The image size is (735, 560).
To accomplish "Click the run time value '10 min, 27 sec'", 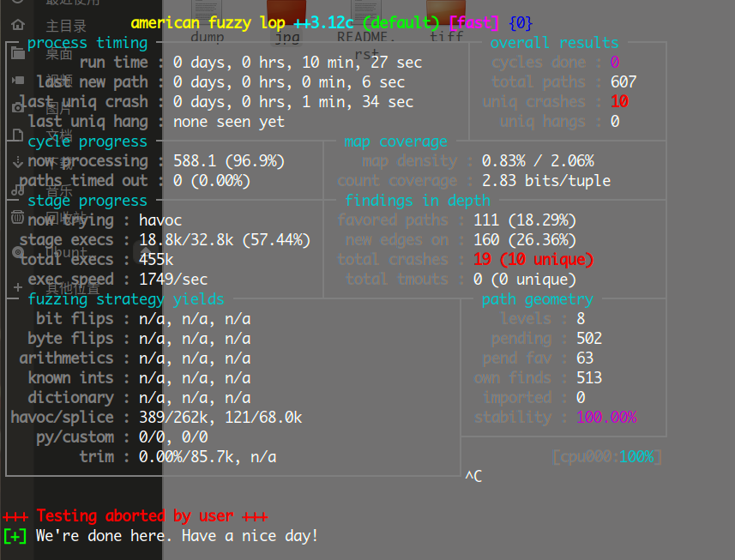I will [361, 63].
